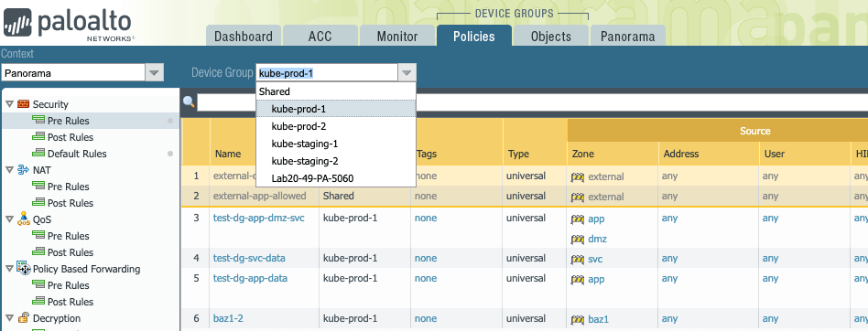Click external-app-allowed rule name
Image resolution: width=868 pixels, height=331 pixels.
tap(260, 197)
